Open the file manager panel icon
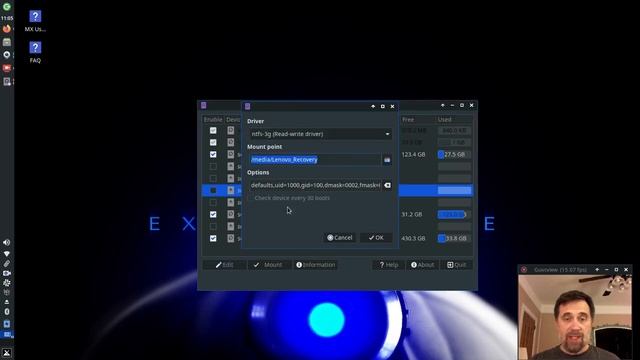 pyautogui.click(x=7, y=42)
